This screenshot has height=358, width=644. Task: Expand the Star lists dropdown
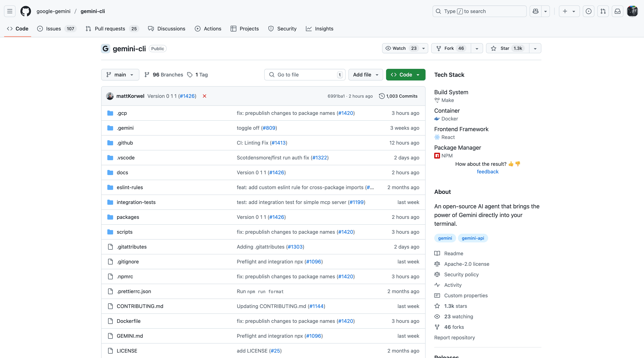pyautogui.click(x=535, y=48)
